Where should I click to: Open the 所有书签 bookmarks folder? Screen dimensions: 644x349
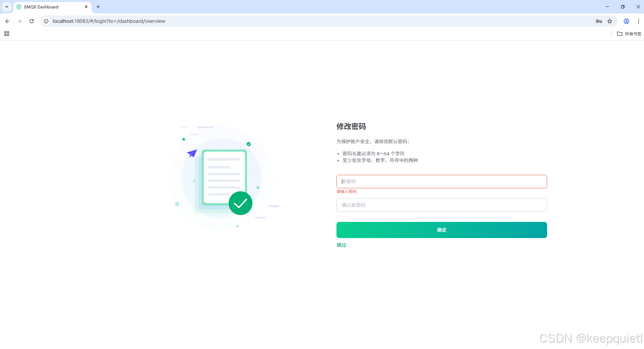coord(629,34)
